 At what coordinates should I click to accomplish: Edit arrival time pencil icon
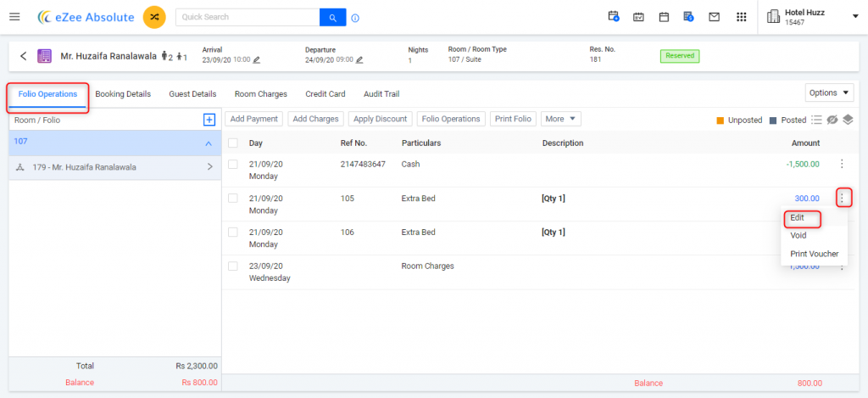(256, 60)
